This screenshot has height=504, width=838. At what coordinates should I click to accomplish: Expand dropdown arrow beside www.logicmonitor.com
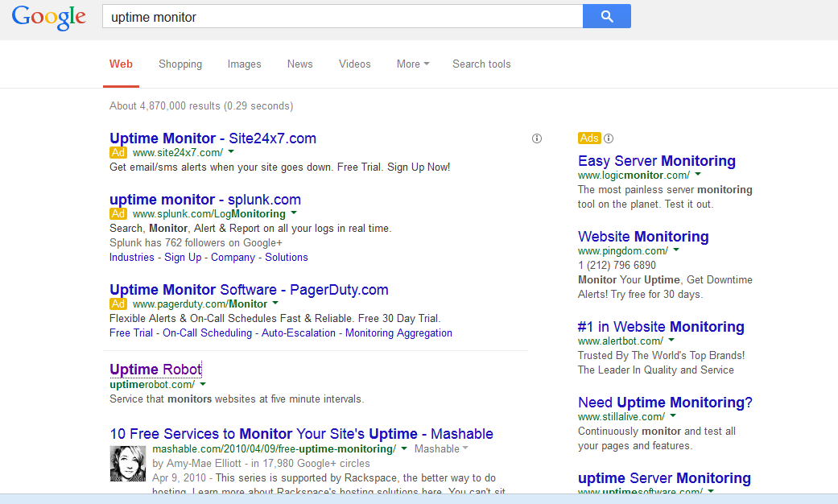(x=697, y=174)
